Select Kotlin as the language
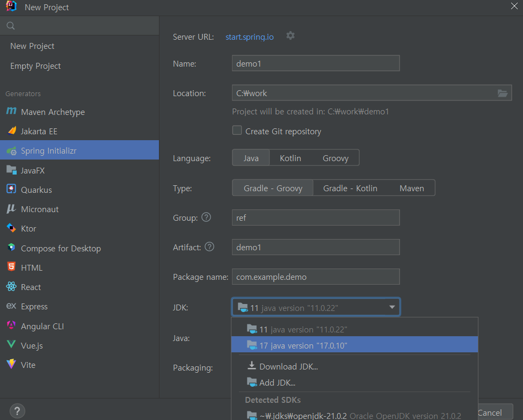 (290, 158)
